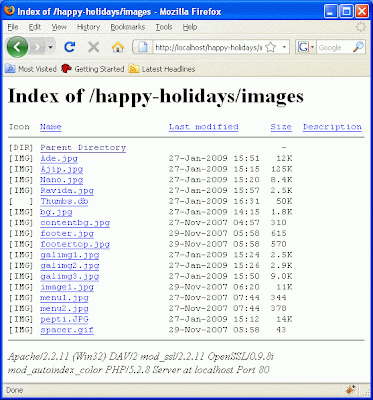The width and height of the screenshot is (373, 400).
Task: Click the Apache server signature text
Action: click(141, 363)
